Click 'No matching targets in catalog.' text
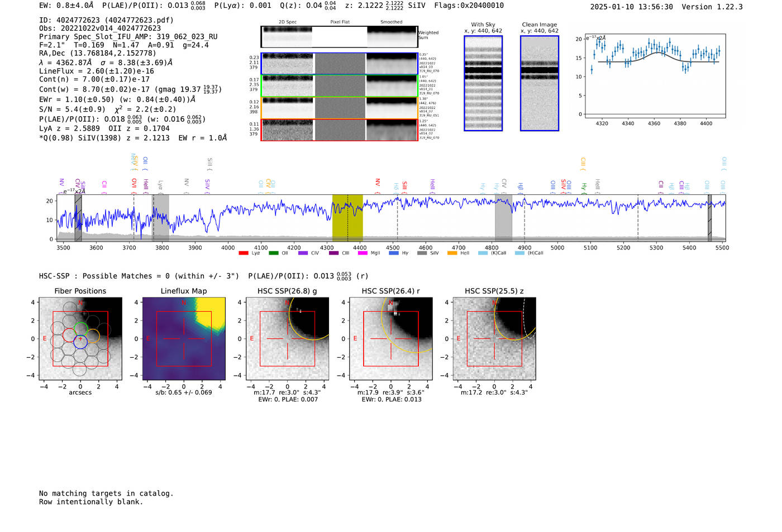This screenshot has width=782, height=532. click(x=106, y=493)
